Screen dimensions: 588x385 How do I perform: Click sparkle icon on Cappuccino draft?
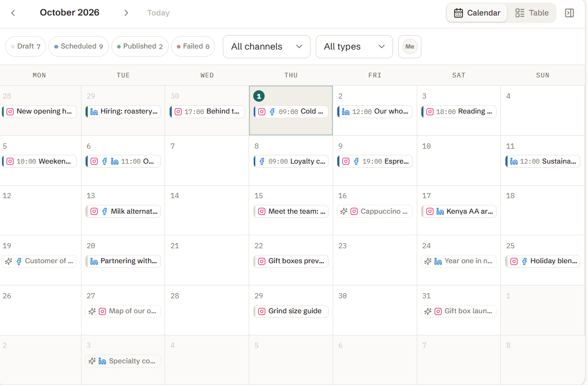pyautogui.click(x=344, y=211)
